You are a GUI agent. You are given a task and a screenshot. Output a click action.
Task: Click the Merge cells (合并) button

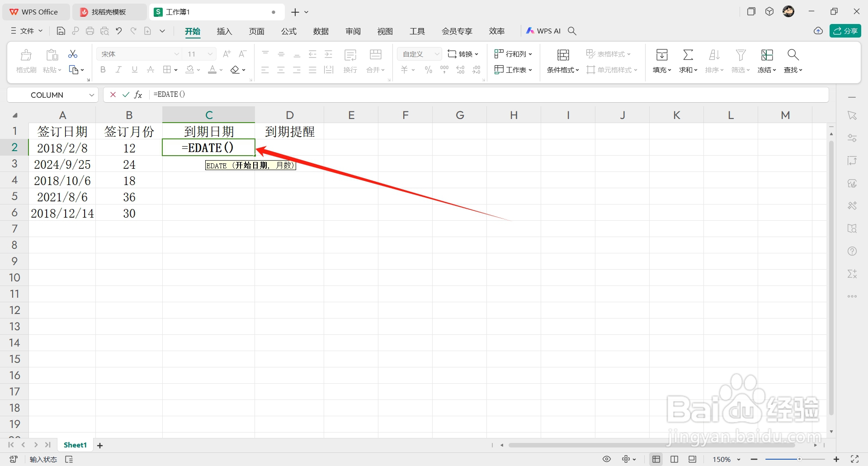375,61
